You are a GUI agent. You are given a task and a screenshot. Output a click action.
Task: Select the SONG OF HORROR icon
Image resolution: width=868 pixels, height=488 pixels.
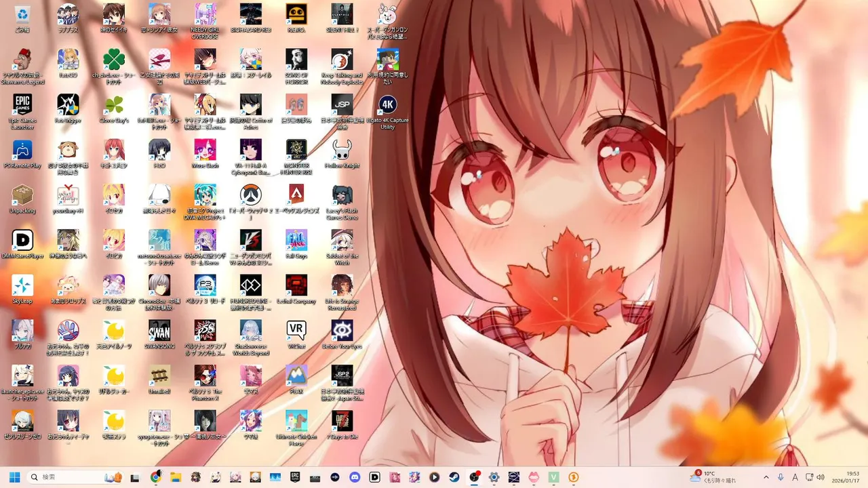[x=296, y=67]
